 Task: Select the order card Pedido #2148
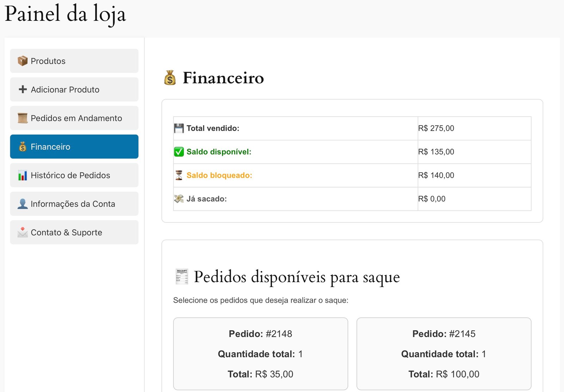click(260, 354)
